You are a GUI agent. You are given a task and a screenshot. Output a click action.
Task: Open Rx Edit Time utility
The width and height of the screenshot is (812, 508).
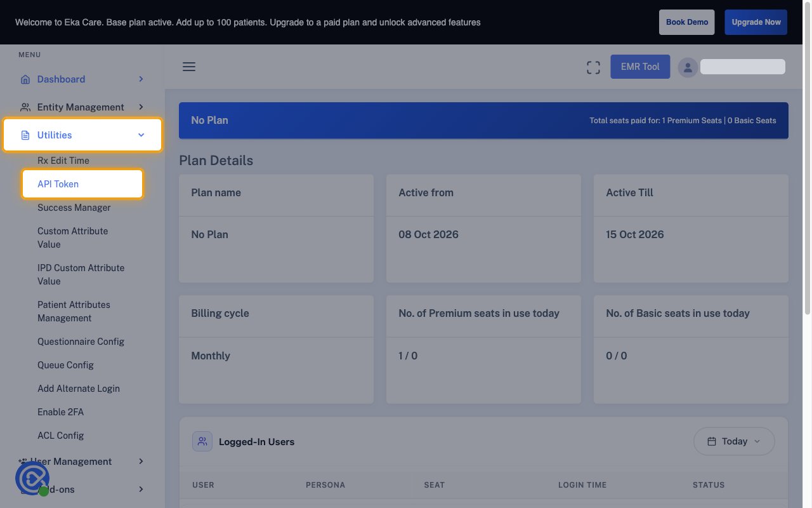click(63, 161)
